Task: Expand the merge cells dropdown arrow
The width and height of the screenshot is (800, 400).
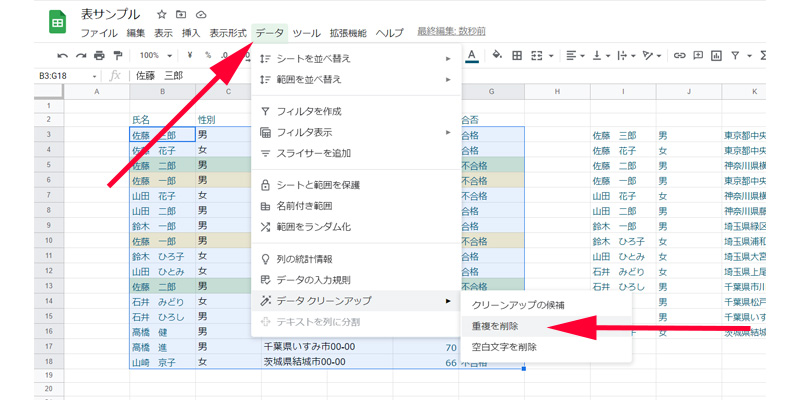Action: [x=551, y=56]
